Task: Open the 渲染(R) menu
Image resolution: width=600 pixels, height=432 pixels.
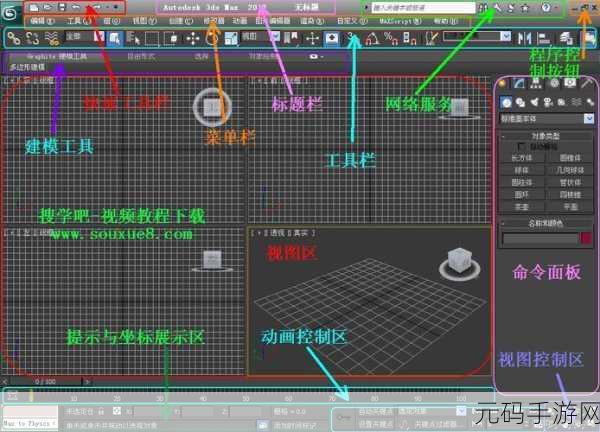Action: coord(312,21)
